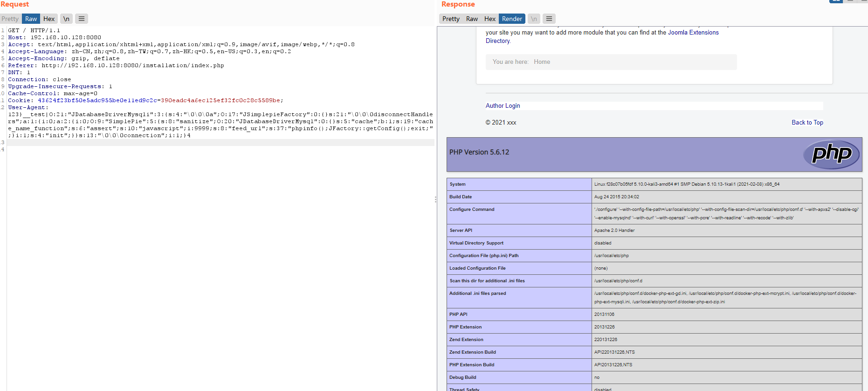Screen dimensions: 868x391
Task: Click the Cookie header line
Action: click(145, 100)
